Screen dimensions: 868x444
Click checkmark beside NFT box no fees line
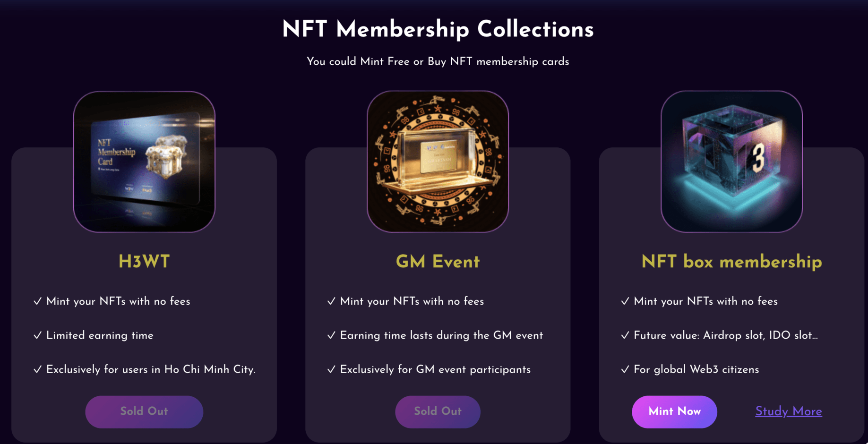[x=625, y=301]
